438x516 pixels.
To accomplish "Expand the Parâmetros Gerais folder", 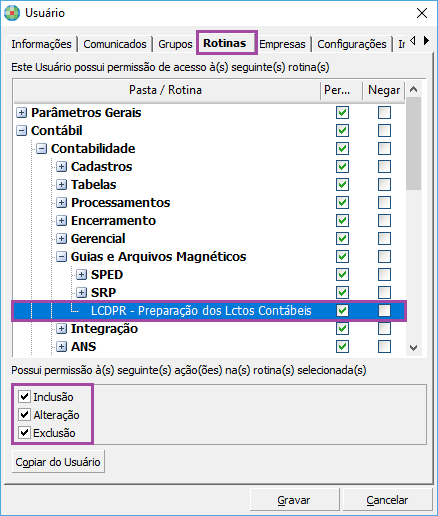I will (x=21, y=113).
